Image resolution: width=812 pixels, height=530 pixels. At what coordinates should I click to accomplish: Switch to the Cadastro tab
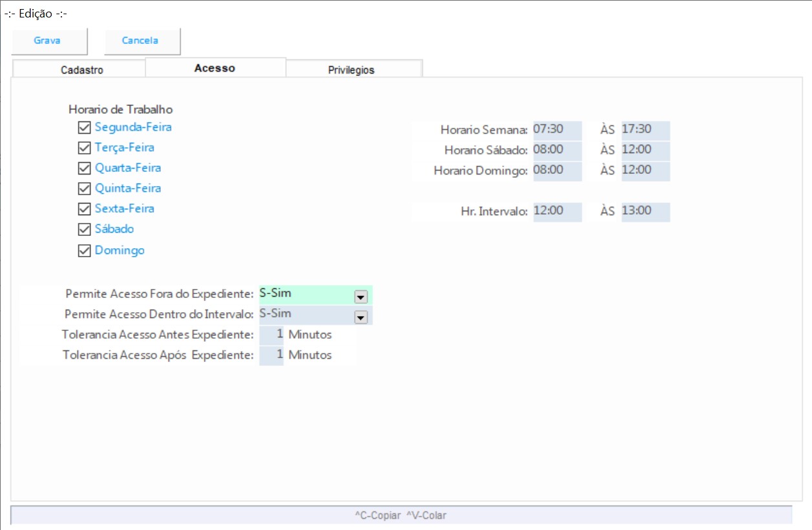pyautogui.click(x=81, y=70)
